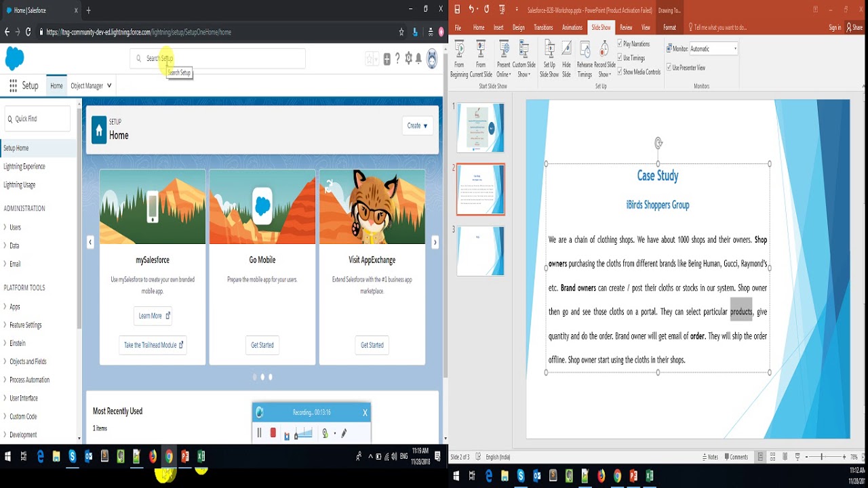Open the Salesforce help question mark icon
Image resolution: width=868 pixels, height=488 pixels.
pos(397,59)
